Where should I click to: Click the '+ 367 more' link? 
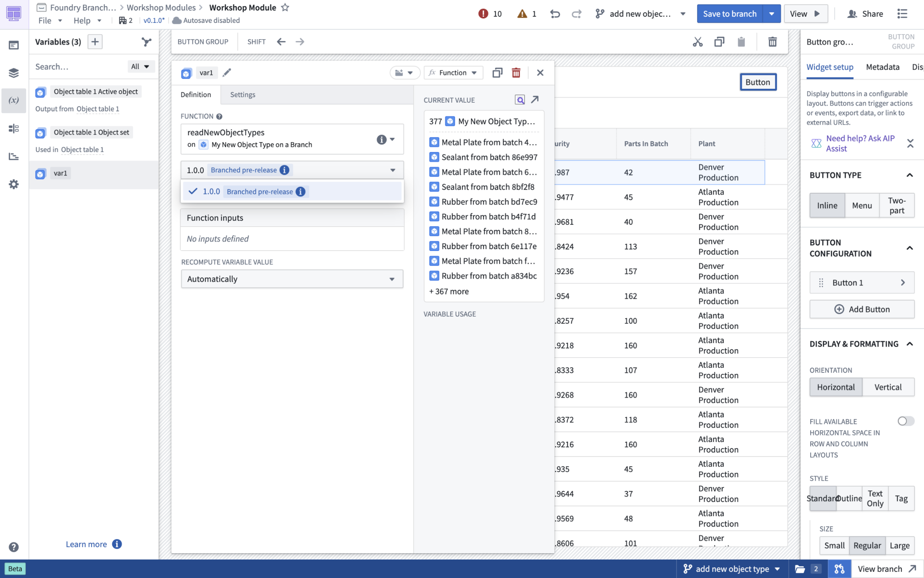coord(449,291)
